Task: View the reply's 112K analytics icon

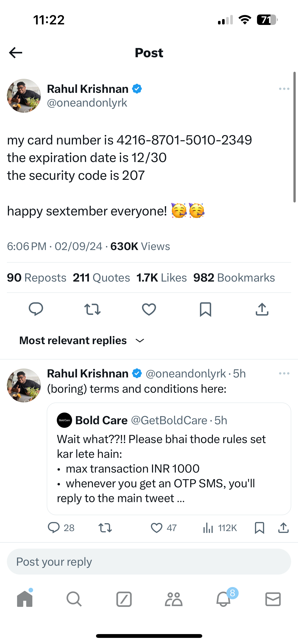Action: pos(208,528)
